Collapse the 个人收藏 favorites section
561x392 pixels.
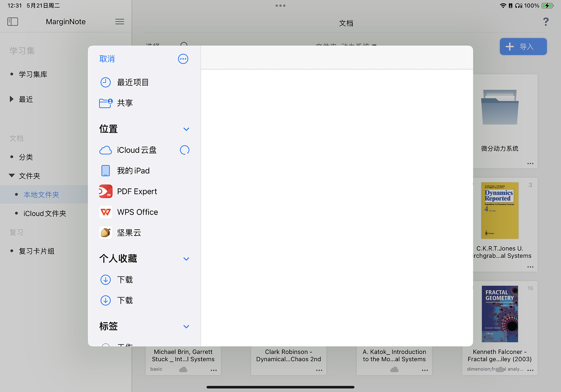(186, 259)
